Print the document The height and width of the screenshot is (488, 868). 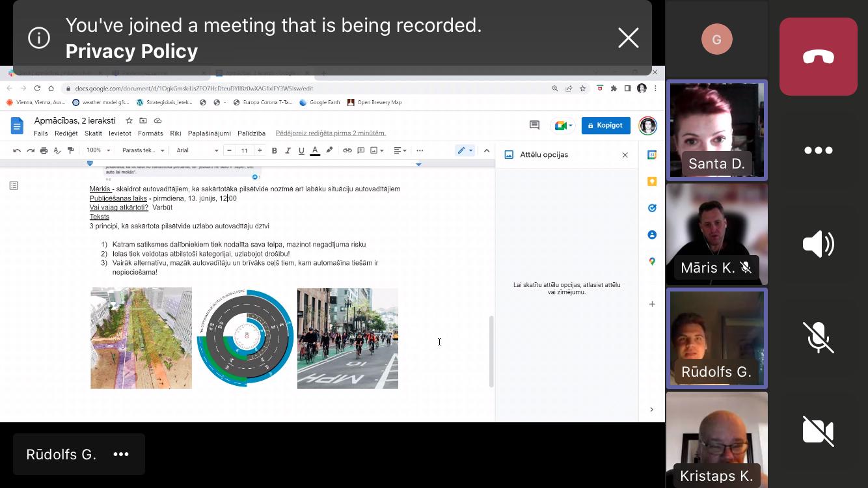[44, 150]
